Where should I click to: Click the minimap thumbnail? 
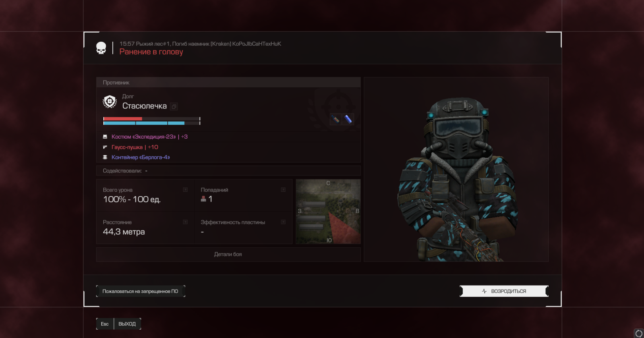pyautogui.click(x=328, y=211)
